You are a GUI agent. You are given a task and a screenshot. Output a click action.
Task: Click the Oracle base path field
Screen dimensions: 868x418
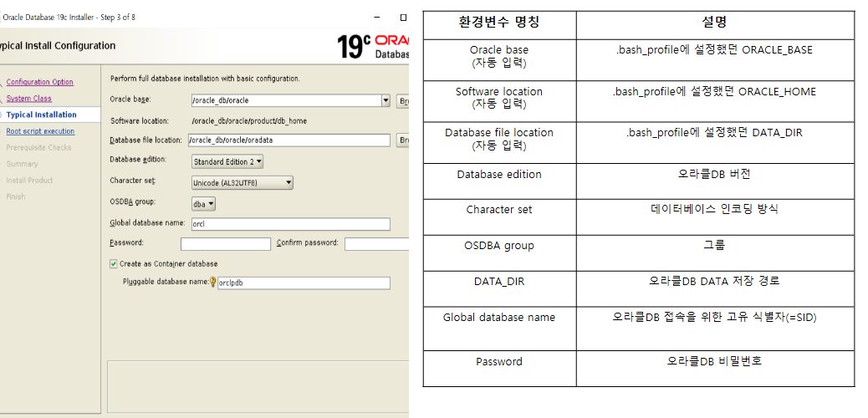tap(286, 101)
